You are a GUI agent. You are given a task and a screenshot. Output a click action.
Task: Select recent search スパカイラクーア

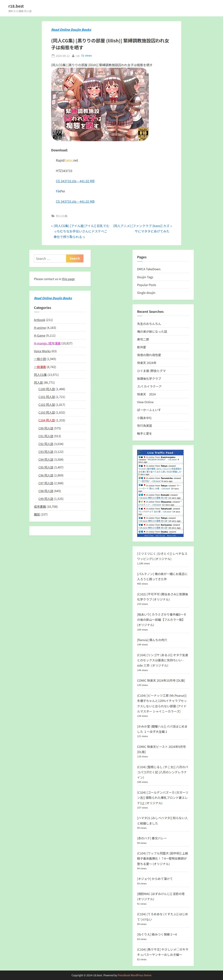149,386
